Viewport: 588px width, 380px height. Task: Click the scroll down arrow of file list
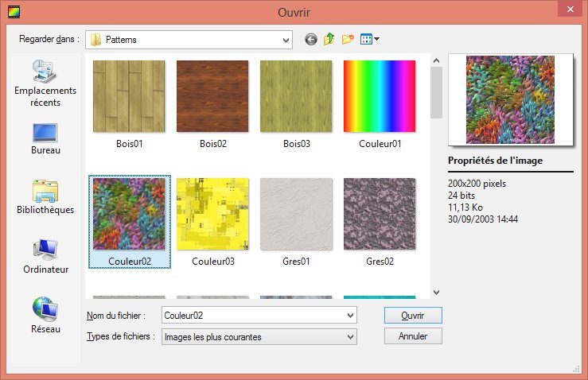click(x=436, y=293)
